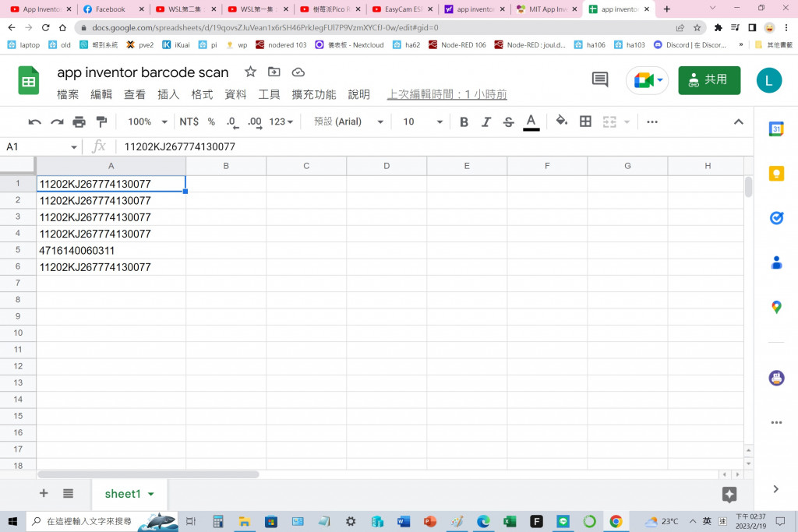
Task: Switch to Facebook browser tab
Action: [112, 9]
